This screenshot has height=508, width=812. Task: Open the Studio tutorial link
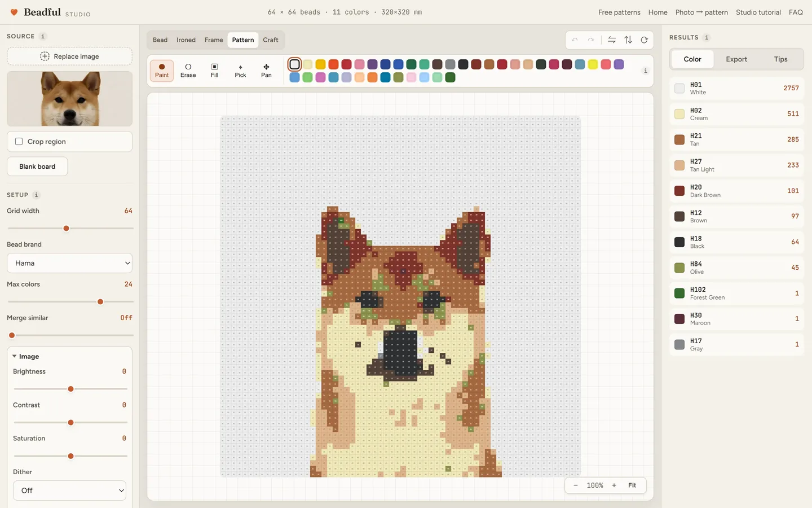(758, 12)
